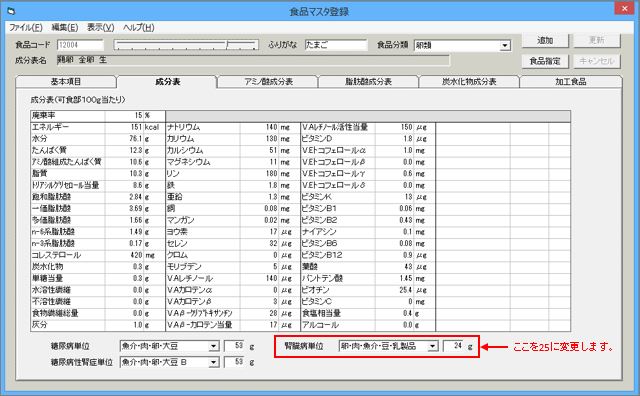Select the 食物繊維総量 value cell
This screenshot has height=396, width=640.
pyautogui.click(x=124, y=313)
